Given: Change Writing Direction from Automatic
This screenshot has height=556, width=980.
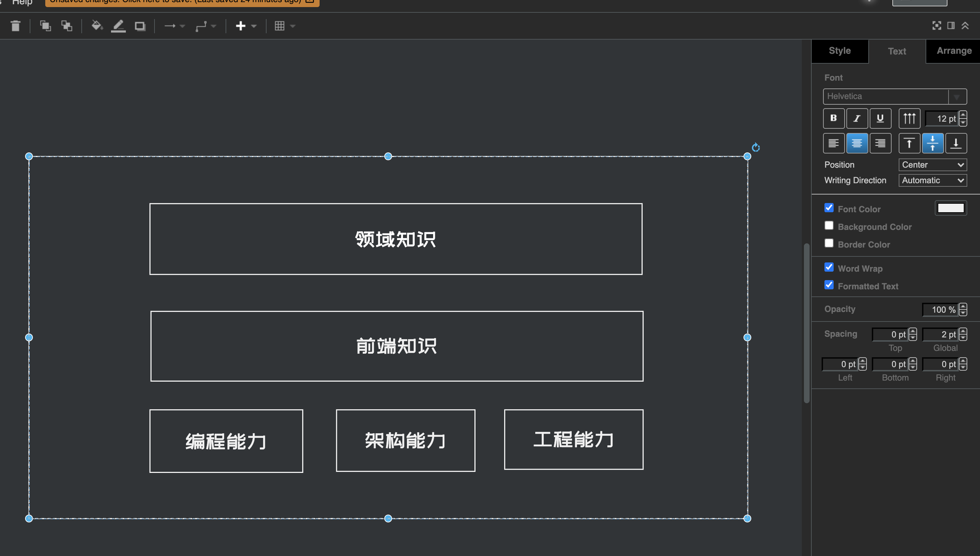Looking at the screenshot, I should pyautogui.click(x=932, y=180).
